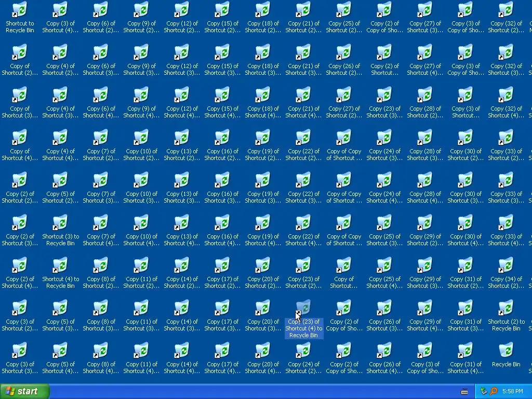Select Copy (6) of Shortcut (2) icon
The width and height of the screenshot is (532, 399).
point(101,17)
